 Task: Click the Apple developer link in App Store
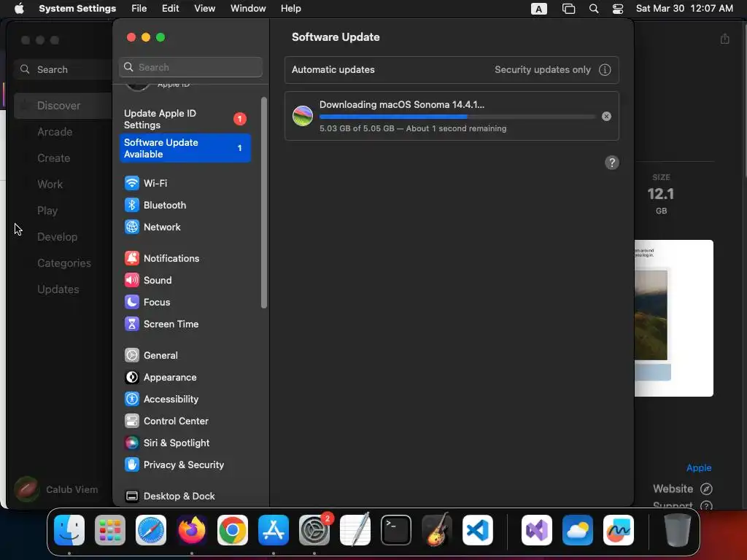coord(698,467)
